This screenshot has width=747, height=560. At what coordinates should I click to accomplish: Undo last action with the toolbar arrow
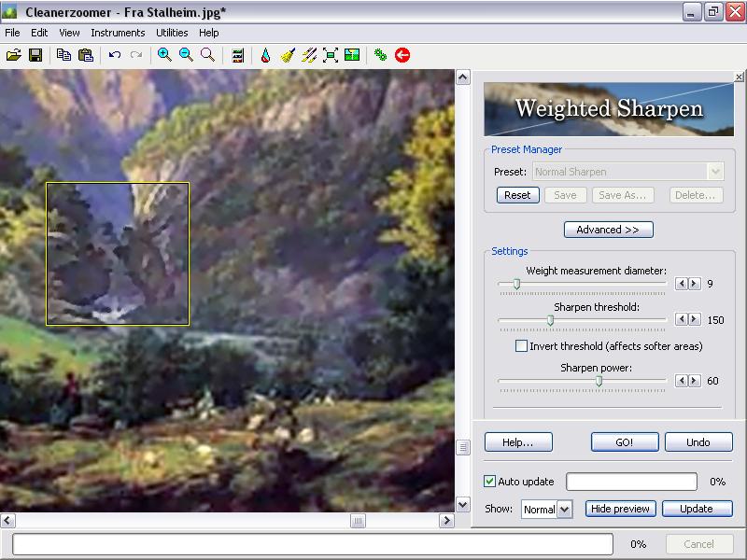(x=114, y=55)
